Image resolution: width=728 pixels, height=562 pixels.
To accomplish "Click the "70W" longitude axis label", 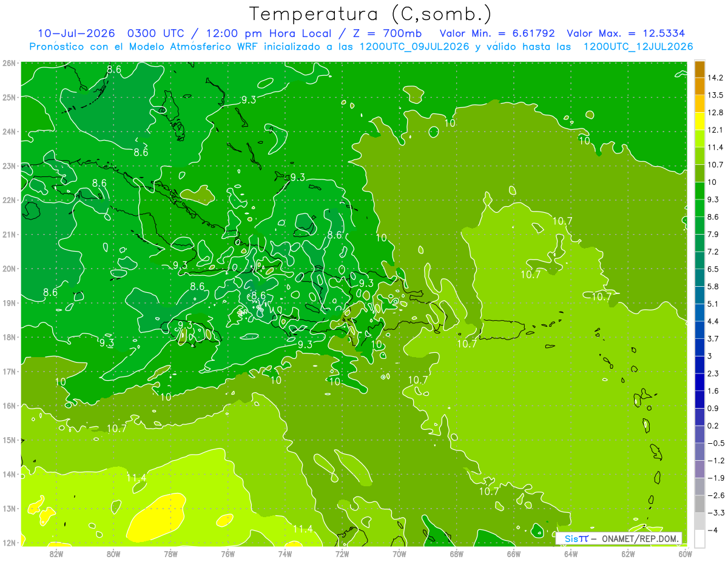I will 399,554.
